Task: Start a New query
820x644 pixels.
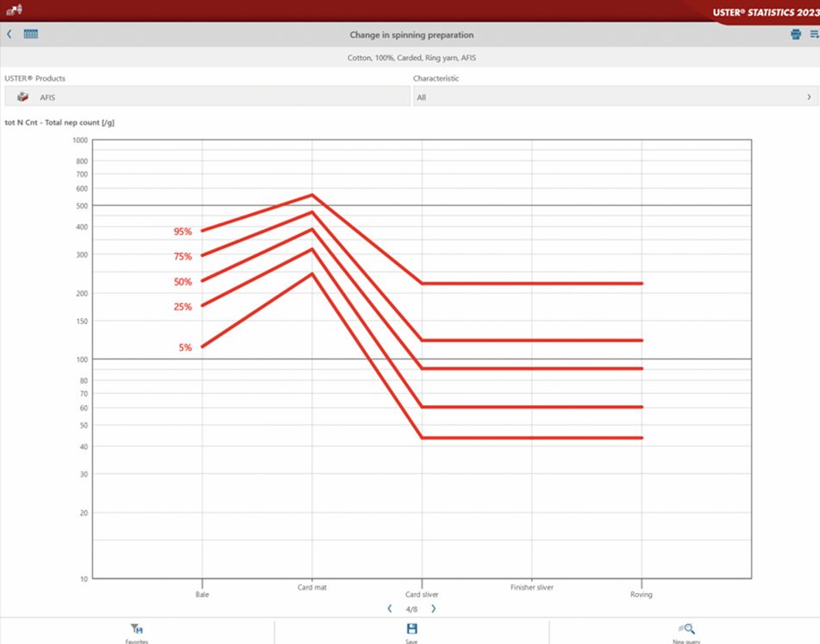Action: pyautogui.click(x=686, y=633)
